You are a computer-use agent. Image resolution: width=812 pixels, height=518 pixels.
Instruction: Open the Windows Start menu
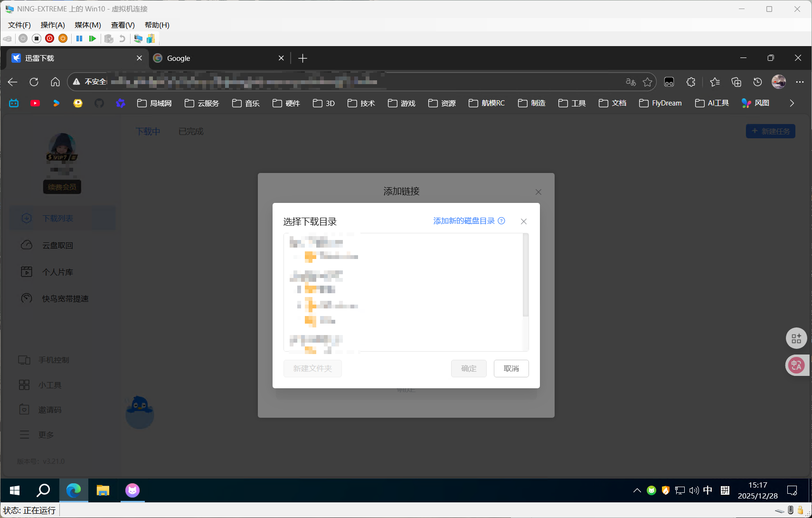pos(15,490)
